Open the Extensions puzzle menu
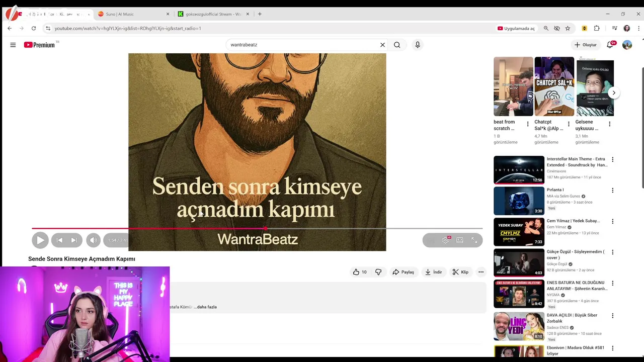This screenshot has width=644, height=362. (597, 28)
